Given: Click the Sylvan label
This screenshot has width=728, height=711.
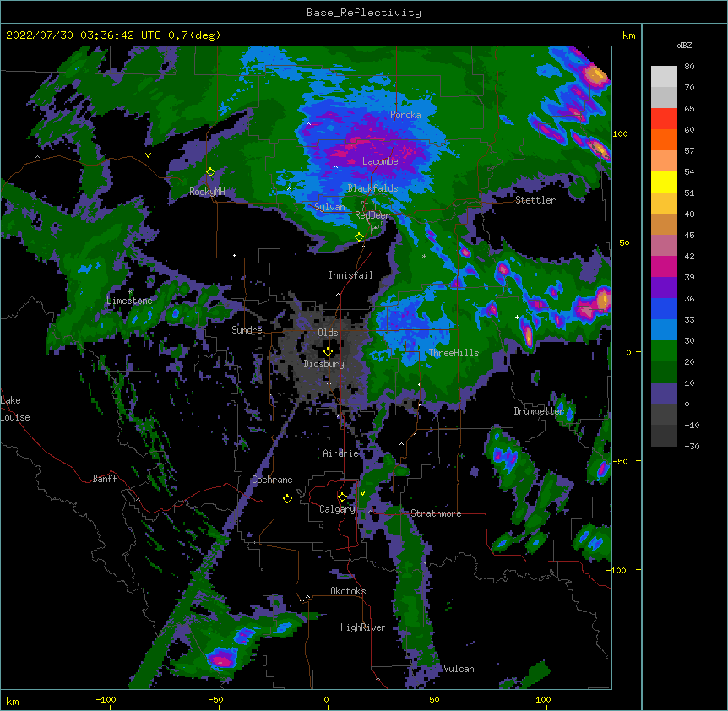Looking at the screenshot, I should point(329,207).
